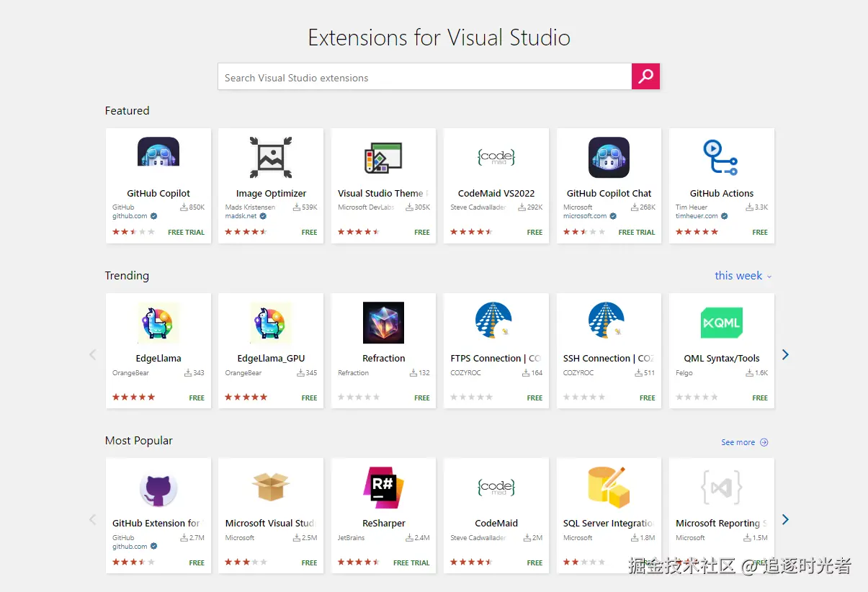The image size is (868, 592).
Task: Open QML Syntax/Tools green icon
Action: click(721, 323)
